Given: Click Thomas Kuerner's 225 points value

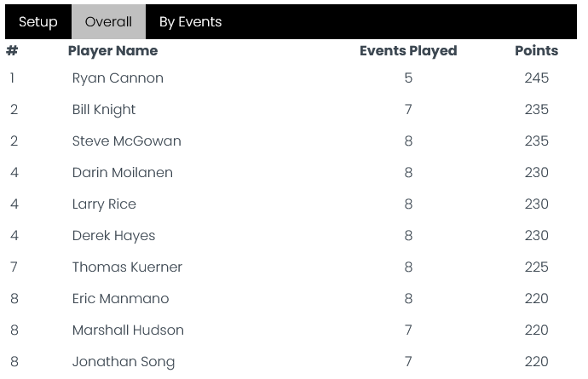Looking at the screenshot, I should 536,267.
